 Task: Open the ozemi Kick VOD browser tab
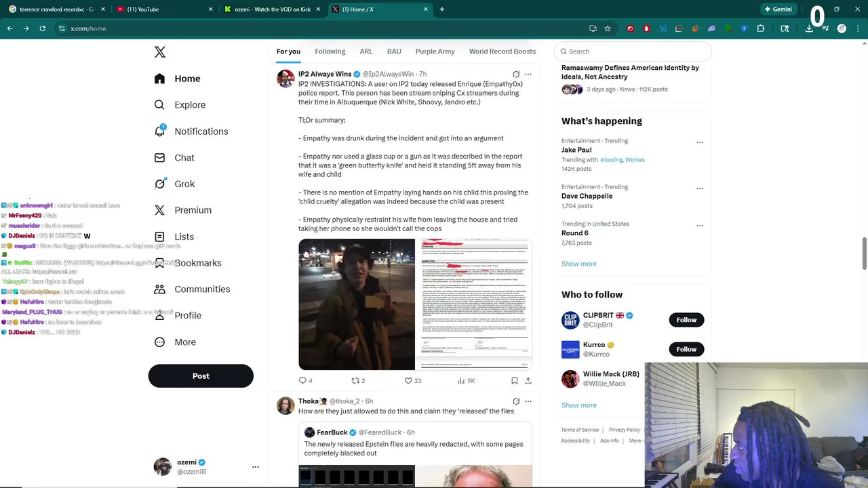click(x=271, y=9)
